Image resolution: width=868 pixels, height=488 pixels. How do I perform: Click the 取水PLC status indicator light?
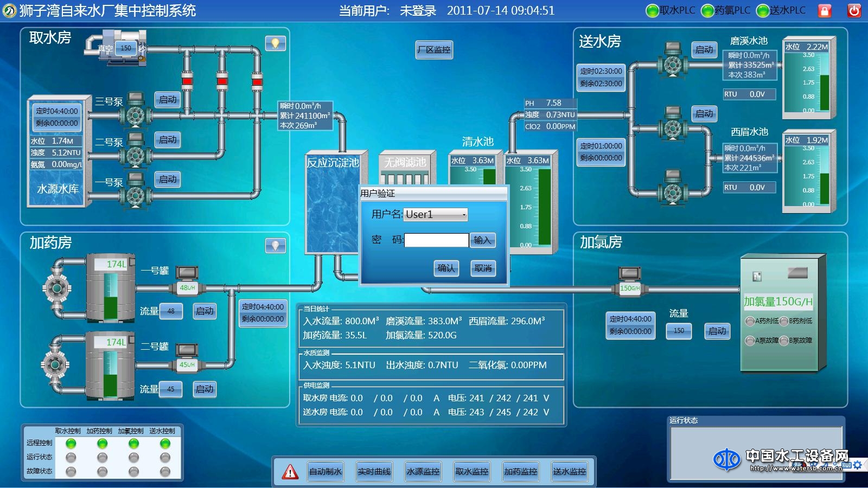[x=652, y=11]
